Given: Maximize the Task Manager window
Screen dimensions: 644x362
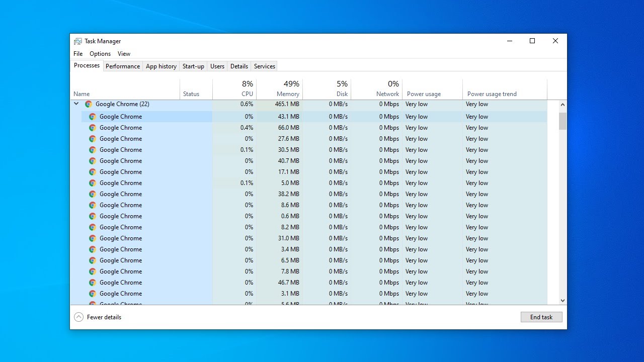Looking at the screenshot, I should click(x=532, y=41).
